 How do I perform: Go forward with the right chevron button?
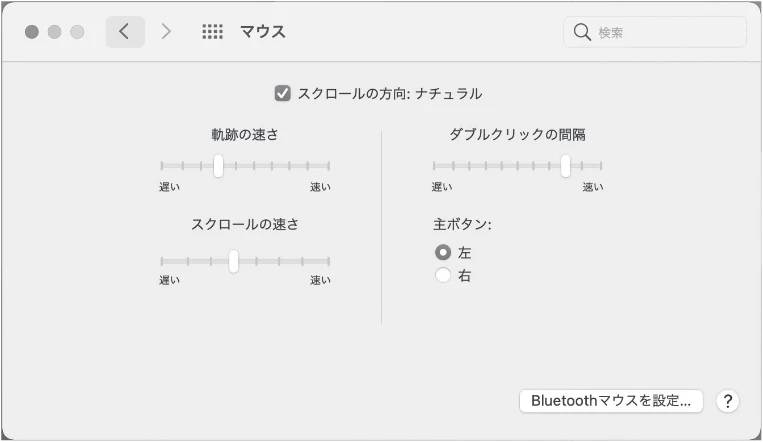(x=166, y=32)
